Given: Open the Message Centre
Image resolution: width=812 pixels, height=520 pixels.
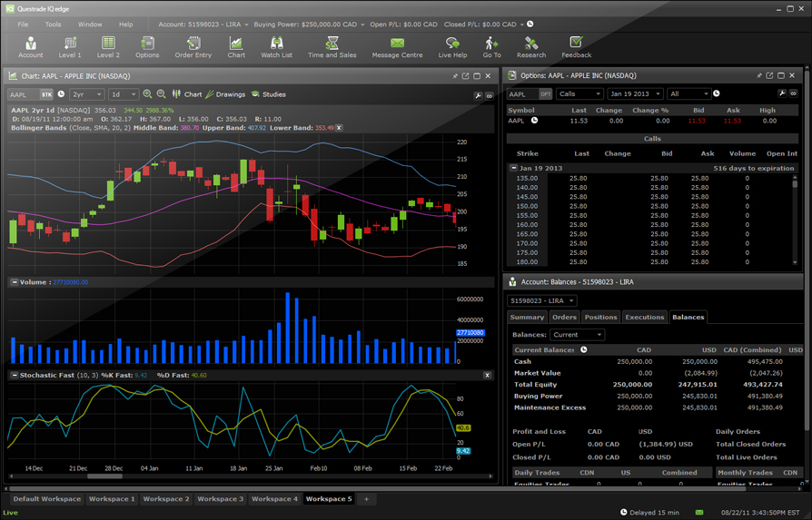Looking at the screenshot, I should pyautogui.click(x=397, y=47).
